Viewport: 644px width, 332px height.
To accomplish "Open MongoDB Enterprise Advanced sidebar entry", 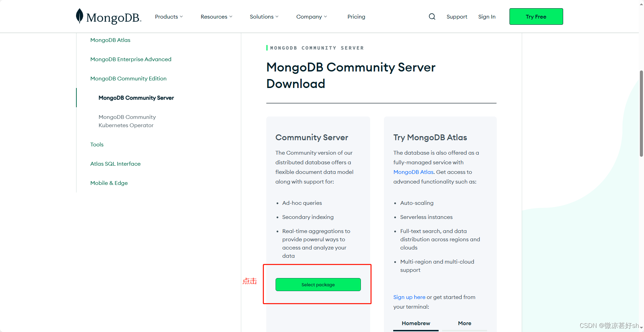I will click(131, 59).
